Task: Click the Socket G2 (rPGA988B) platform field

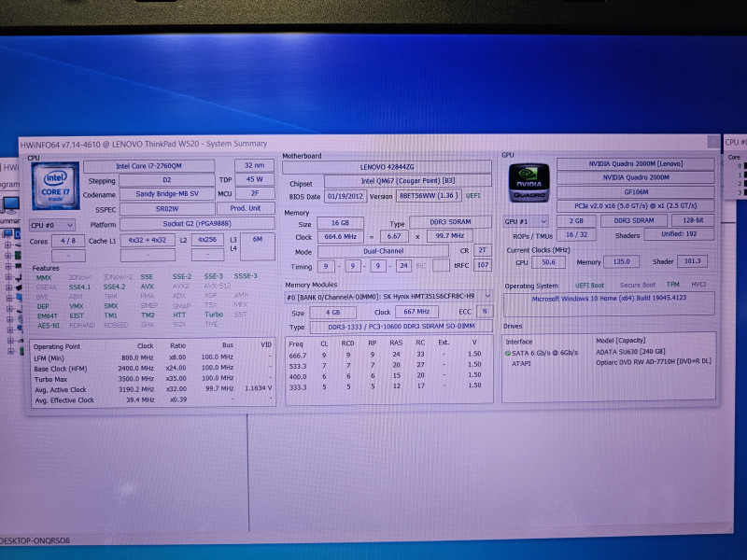Action: point(197,223)
